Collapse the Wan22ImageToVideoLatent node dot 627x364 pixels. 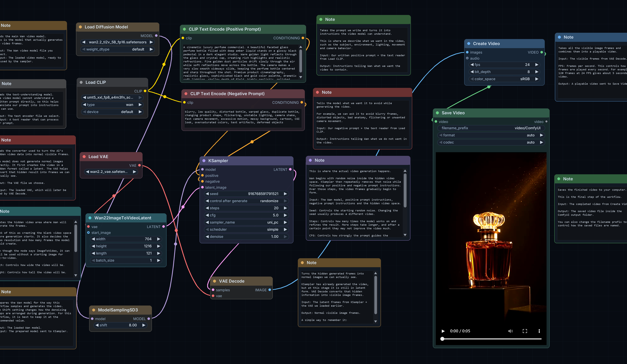tap(90, 218)
